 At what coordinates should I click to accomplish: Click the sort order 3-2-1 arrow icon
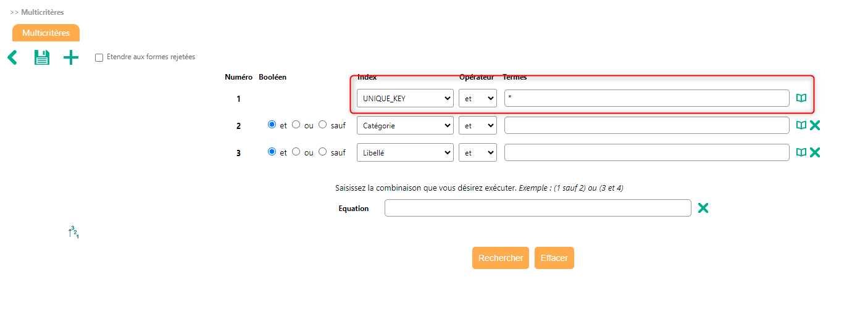[x=73, y=233]
